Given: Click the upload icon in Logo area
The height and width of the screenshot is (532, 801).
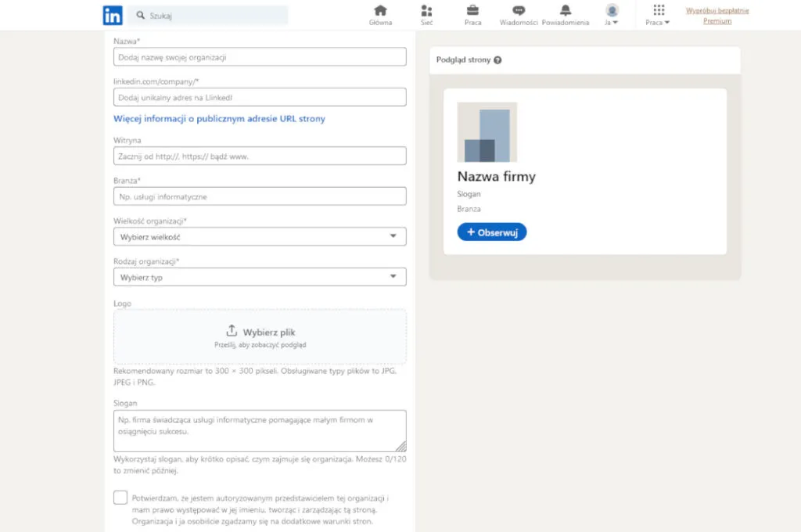Looking at the screenshot, I should click(x=232, y=331).
